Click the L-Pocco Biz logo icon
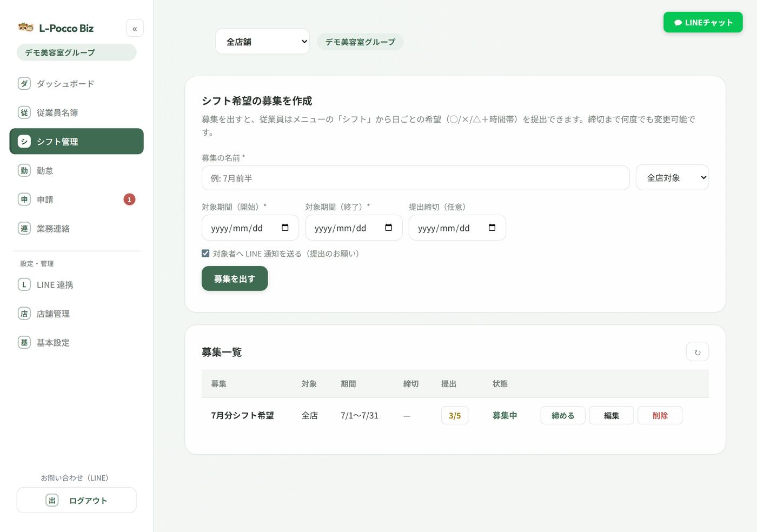This screenshot has width=757, height=532. click(x=25, y=28)
